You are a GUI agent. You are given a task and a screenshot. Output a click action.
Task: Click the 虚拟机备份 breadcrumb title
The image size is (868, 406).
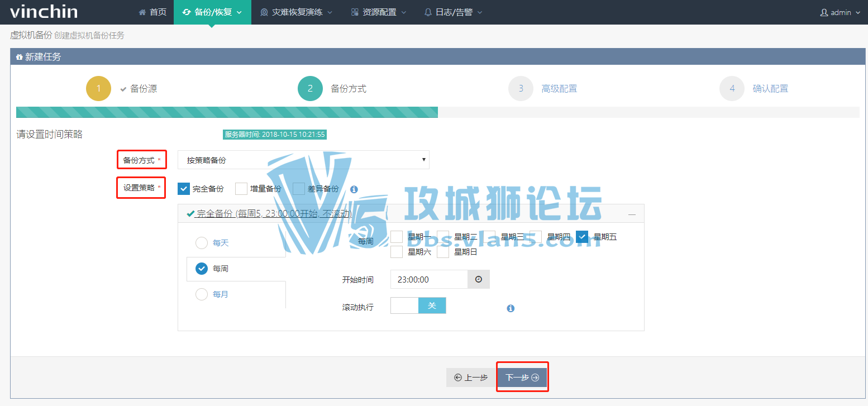tap(31, 35)
